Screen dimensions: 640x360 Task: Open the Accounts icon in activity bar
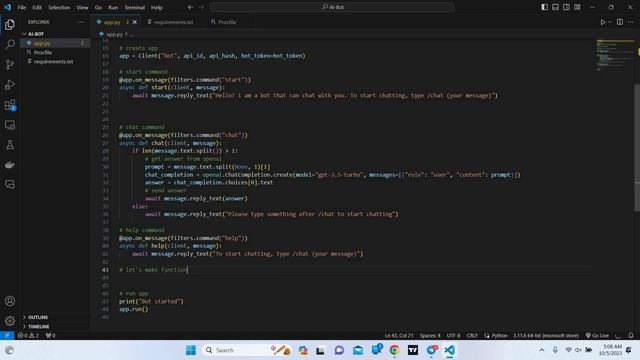10,301
